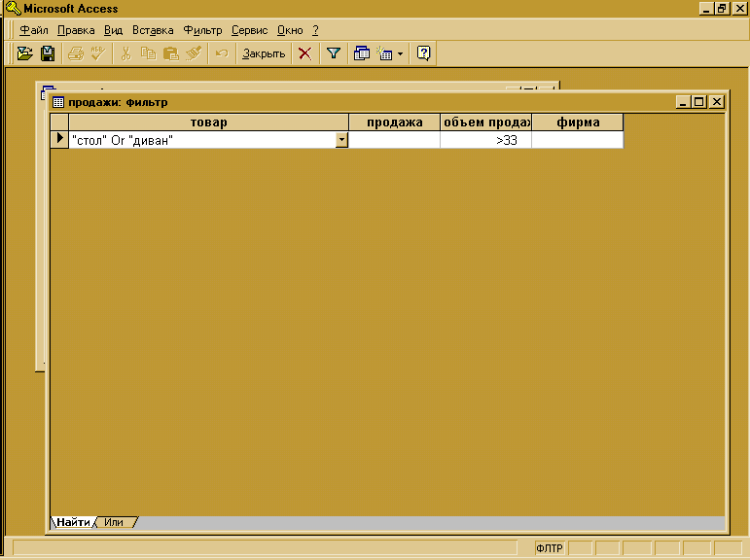Click the empty фирма criteria cell
Image resolution: width=750 pixels, height=560 pixels.
[578, 140]
